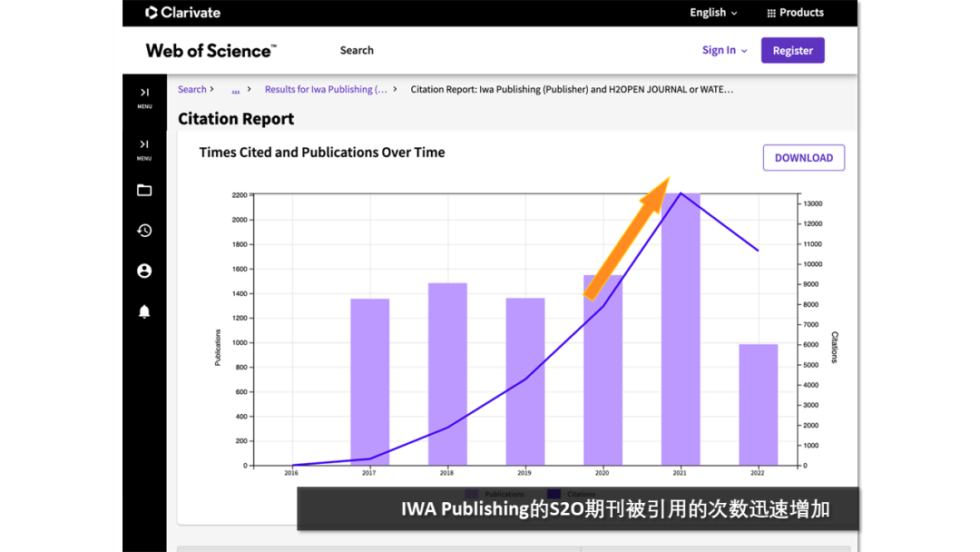Viewport: 980px width, 552px height.
Task: Expand the second sidebar MENU toggle
Action: [x=144, y=150]
